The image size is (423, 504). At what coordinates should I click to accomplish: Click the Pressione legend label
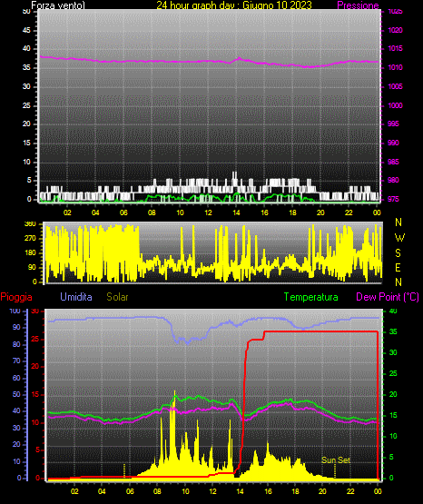[358, 5]
